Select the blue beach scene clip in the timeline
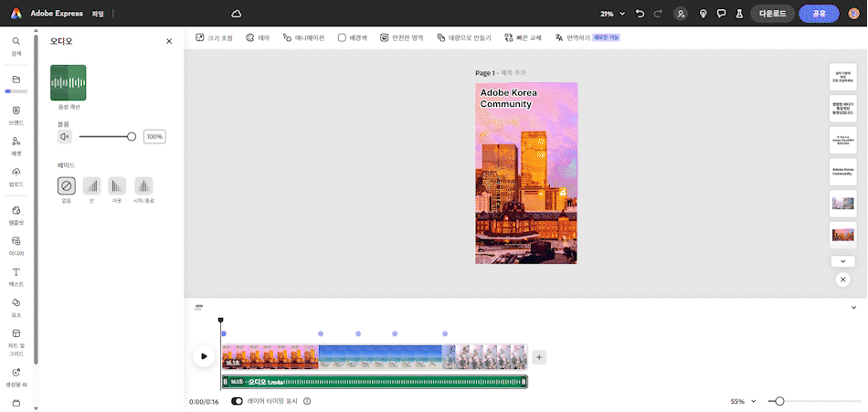Screen dimensions: 868x412 pyautogui.click(x=380, y=357)
